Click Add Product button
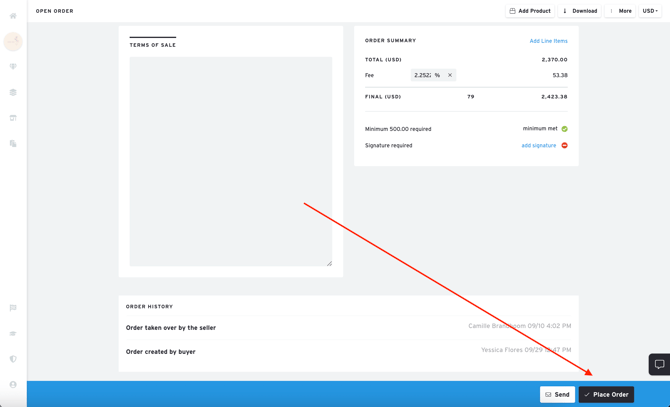670x407 pixels. coord(530,11)
